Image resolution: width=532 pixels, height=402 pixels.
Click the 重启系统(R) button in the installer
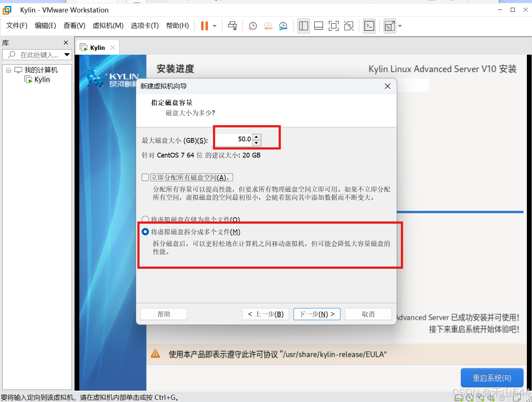coord(492,378)
